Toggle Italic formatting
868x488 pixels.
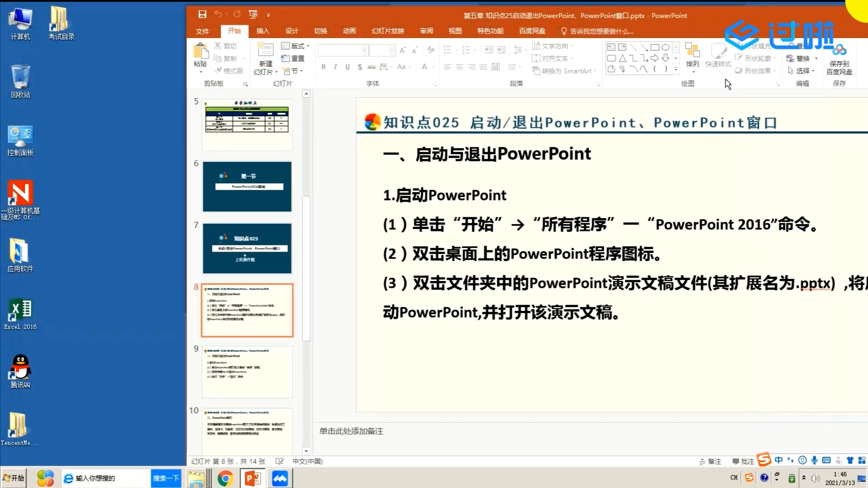pos(335,67)
